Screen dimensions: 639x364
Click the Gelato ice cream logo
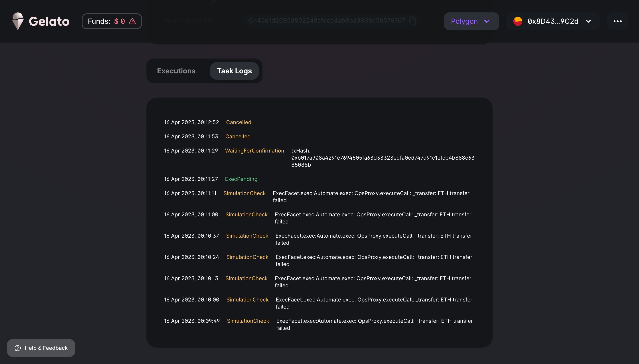tap(18, 21)
